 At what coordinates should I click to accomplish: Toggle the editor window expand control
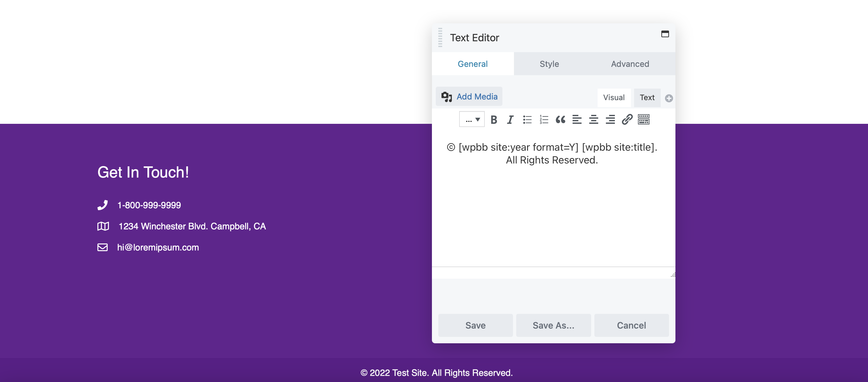pyautogui.click(x=665, y=34)
